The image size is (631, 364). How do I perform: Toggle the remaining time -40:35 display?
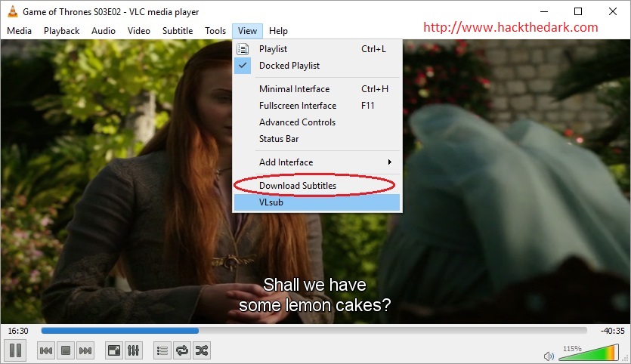pos(613,331)
